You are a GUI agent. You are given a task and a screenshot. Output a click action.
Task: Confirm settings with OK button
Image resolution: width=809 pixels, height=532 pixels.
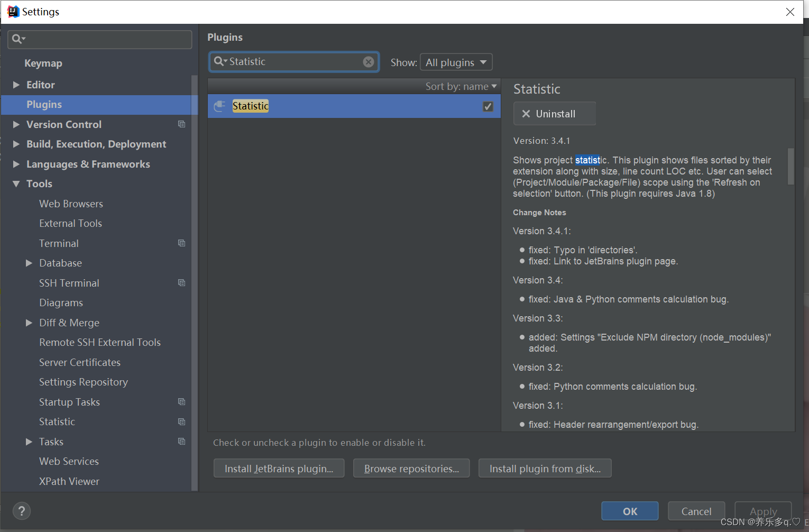coord(630,511)
